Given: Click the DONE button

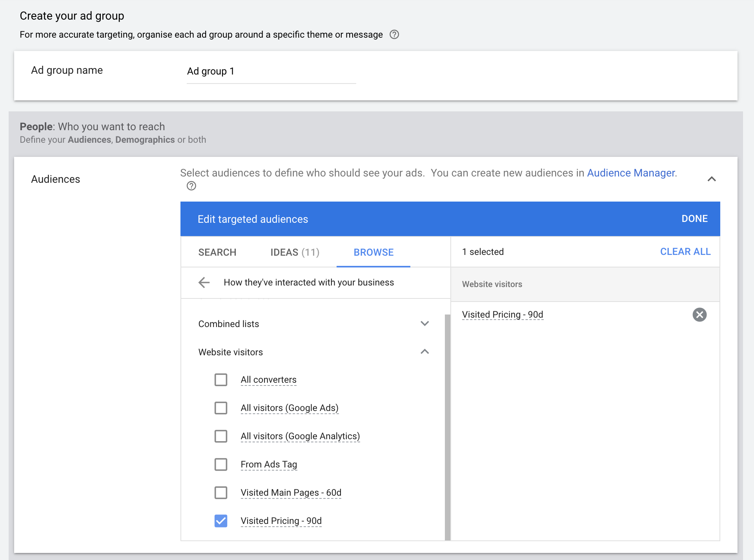Looking at the screenshot, I should [x=694, y=218].
